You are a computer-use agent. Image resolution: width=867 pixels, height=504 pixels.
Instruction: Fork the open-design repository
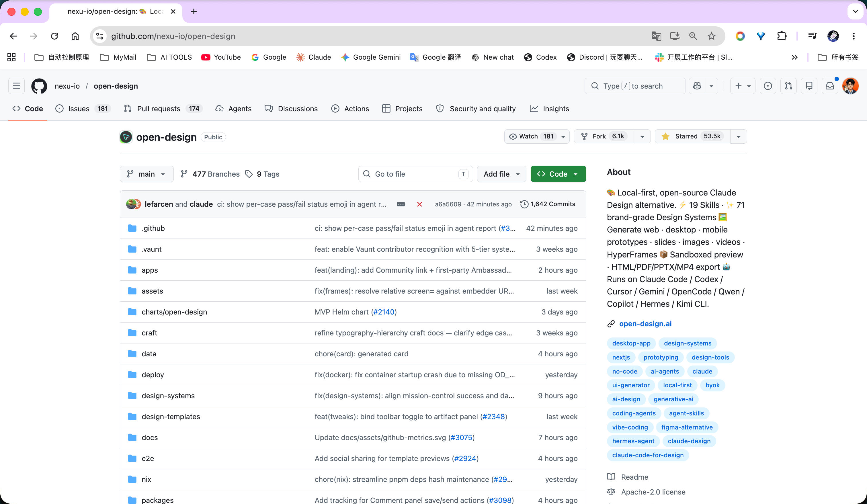click(604, 136)
